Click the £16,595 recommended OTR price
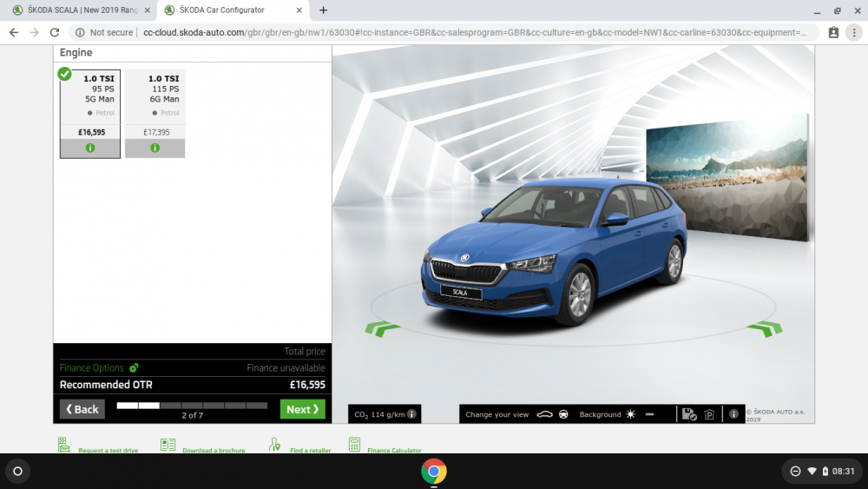 (x=307, y=385)
